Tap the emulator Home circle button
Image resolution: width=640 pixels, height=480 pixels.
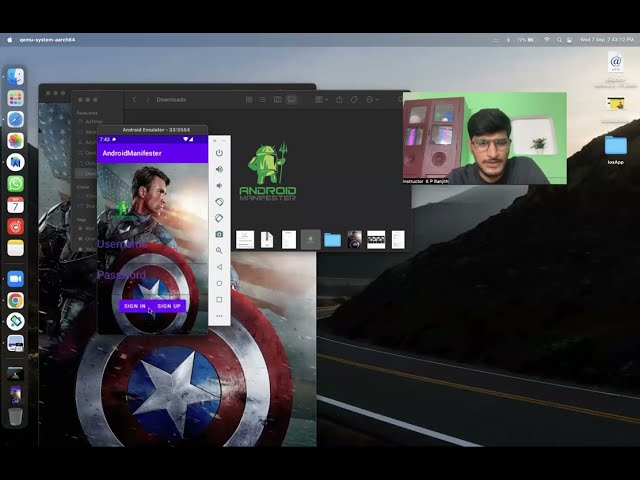pyautogui.click(x=219, y=283)
